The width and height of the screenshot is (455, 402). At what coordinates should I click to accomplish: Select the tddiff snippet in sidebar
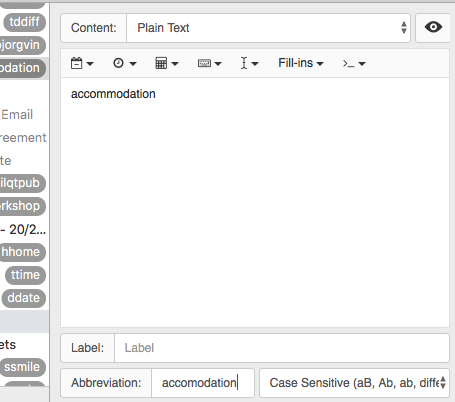(x=24, y=22)
